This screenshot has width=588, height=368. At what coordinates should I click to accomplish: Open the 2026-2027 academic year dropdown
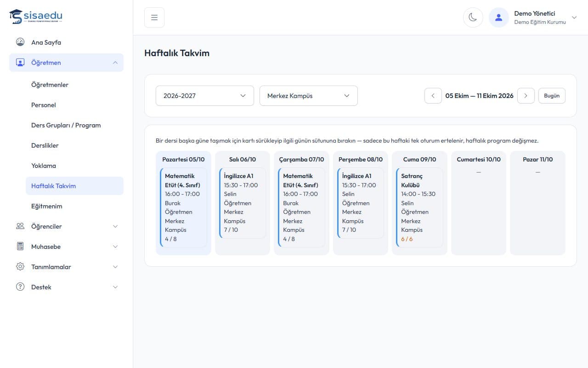pyautogui.click(x=205, y=96)
